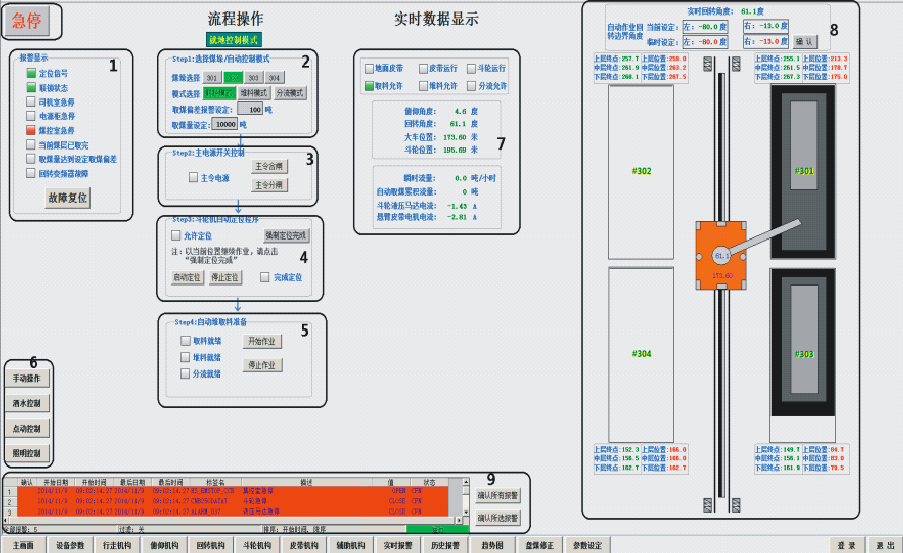
Task: Click the 确认 button beside angle settings
Action: 805,41
